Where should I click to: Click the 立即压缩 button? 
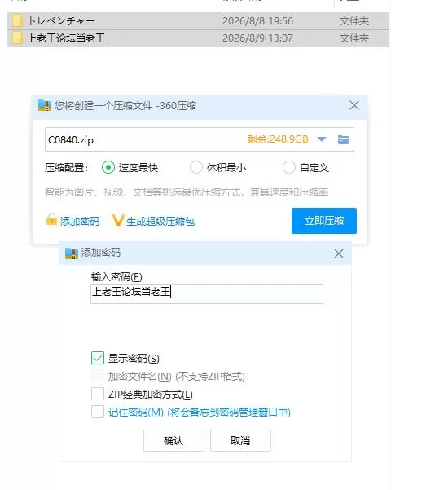[324, 221]
